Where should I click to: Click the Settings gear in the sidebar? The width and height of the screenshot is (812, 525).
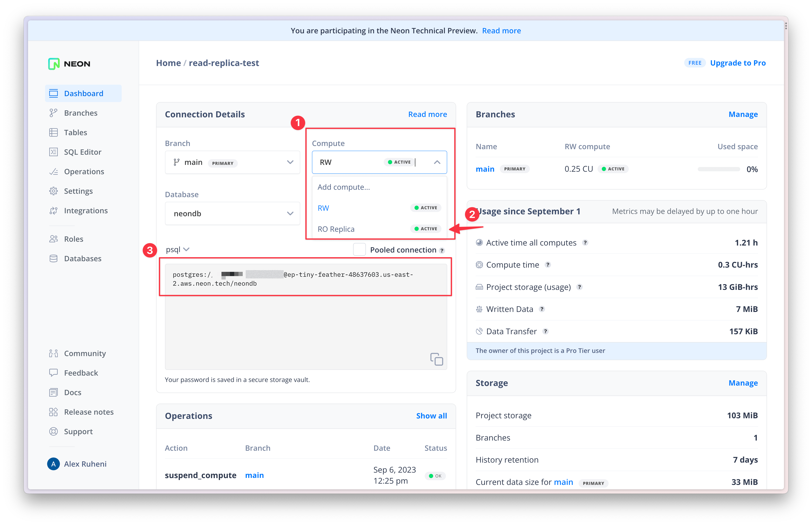[54, 191]
